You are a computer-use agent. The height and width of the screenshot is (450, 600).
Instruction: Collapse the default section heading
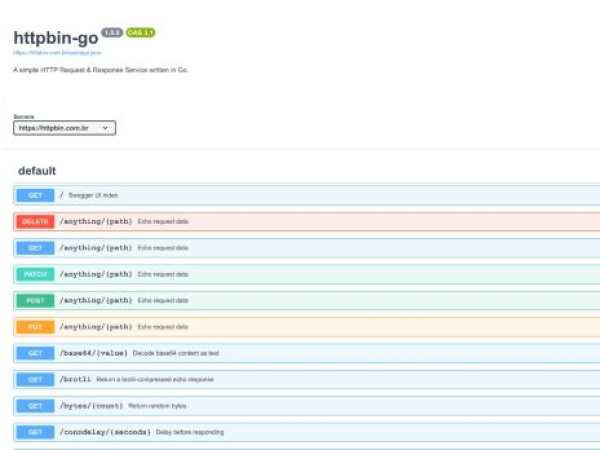(x=37, y=171)
